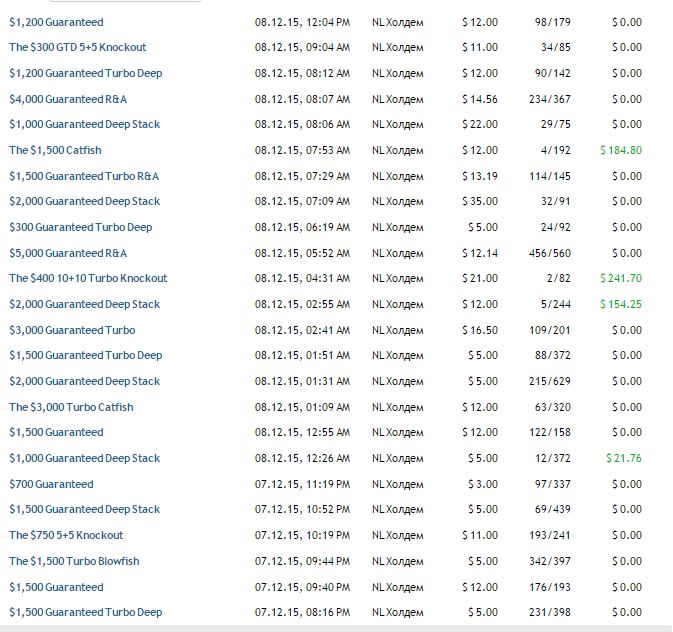The height and width of the screenshot is (632, 673).
Task: Open $1,500 Guaranteed Turbo R&A link
Action: (x=84, y=176)
